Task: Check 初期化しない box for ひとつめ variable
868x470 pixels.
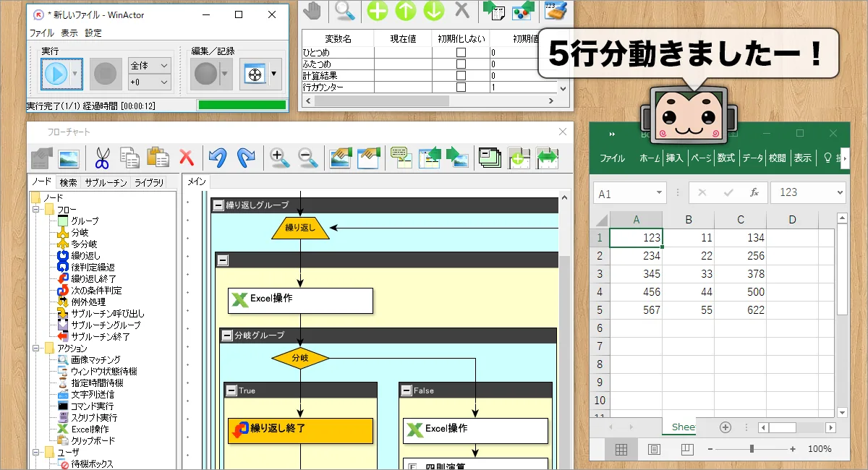Action: [461, 53]
